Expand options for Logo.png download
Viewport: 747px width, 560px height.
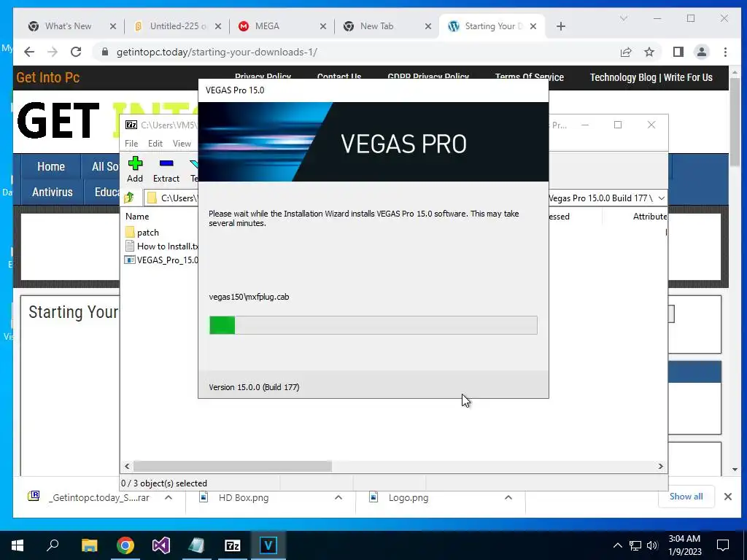(508, 497)
